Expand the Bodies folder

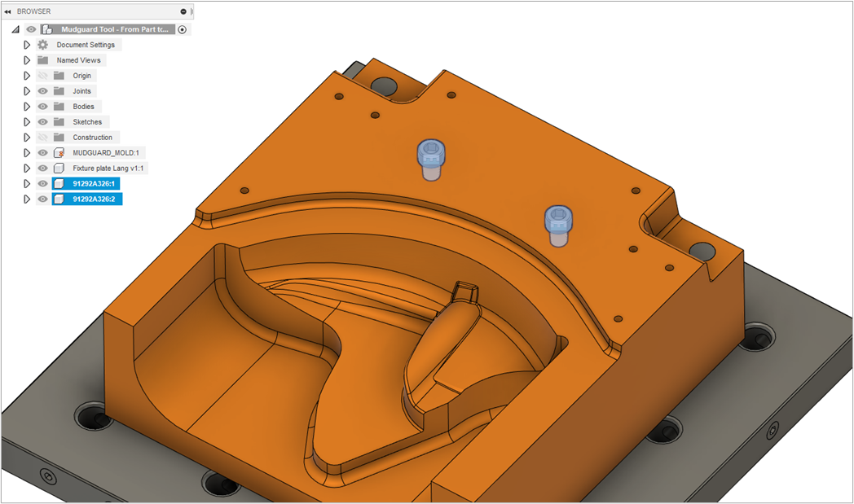click(27, 106)
